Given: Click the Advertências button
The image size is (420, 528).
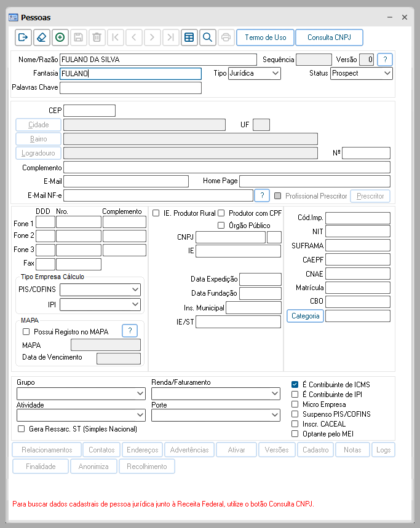Looking at the screenshot, I should point(189,450).
